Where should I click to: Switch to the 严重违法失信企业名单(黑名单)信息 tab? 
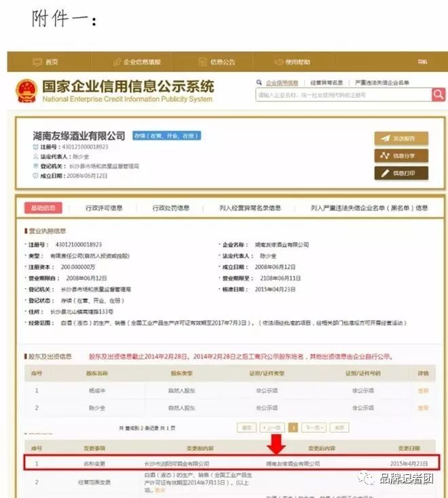(369, 208)
